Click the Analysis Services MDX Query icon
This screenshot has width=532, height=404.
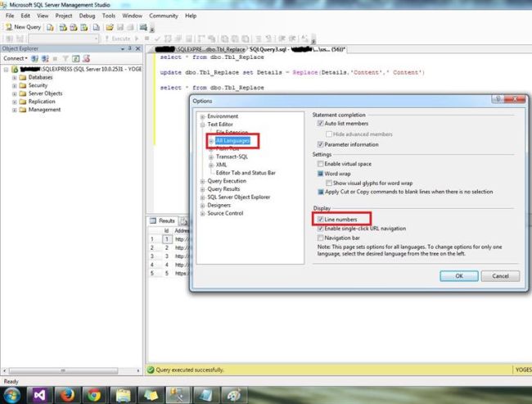pyautogui.click(x=63, y=27)
